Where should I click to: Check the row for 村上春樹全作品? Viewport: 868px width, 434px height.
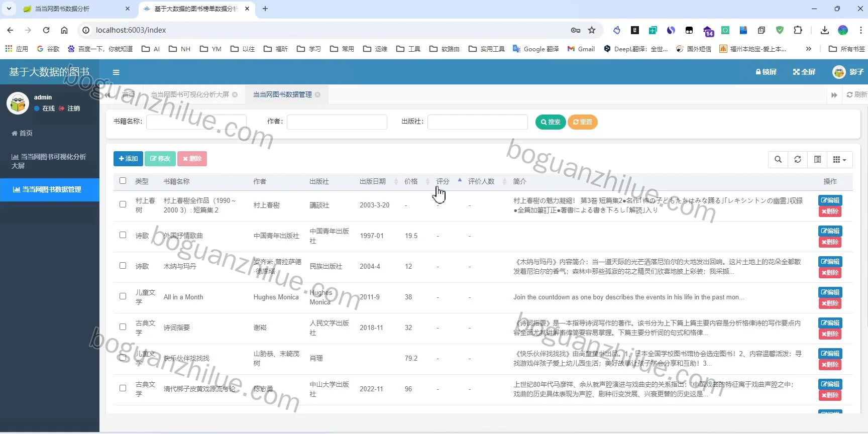[123, 204]
